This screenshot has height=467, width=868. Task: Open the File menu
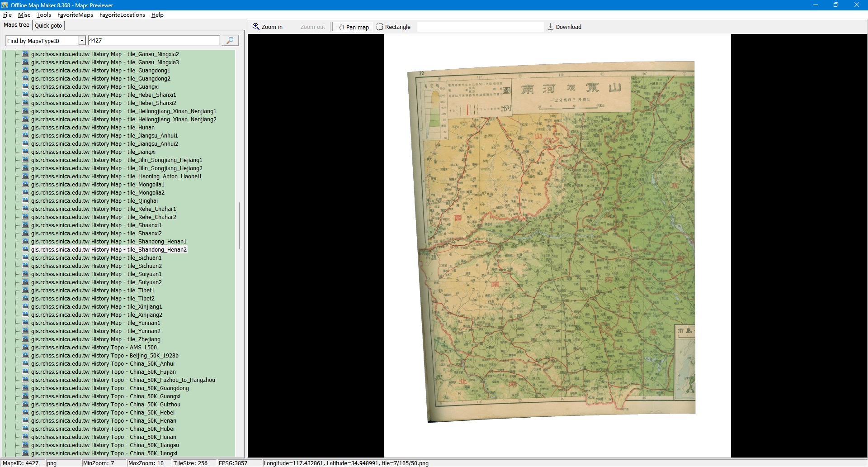[x=7, y=15]
